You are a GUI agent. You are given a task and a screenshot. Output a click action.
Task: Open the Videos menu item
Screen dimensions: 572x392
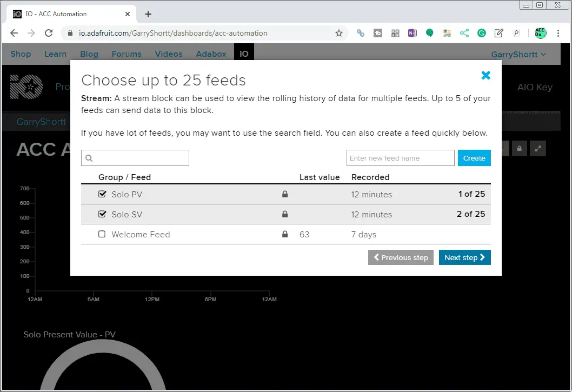[x=169, y=54]
